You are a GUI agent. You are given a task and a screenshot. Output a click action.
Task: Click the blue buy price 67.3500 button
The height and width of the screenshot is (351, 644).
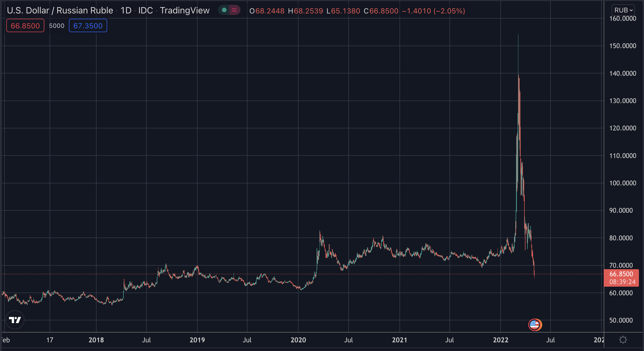pyautogui.click(x=88, y=26)
